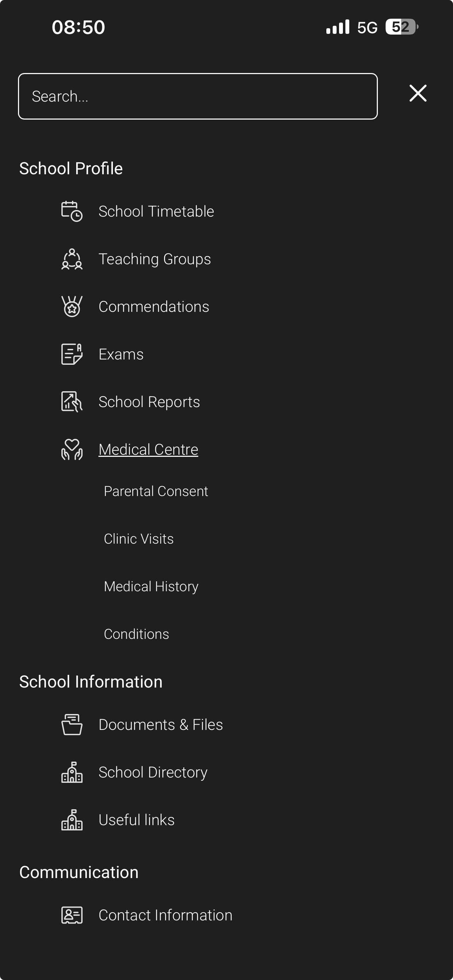This screenshot has width=453, height=980.
Task: Tap the Contact Information card icon
Action: [72, 915]
